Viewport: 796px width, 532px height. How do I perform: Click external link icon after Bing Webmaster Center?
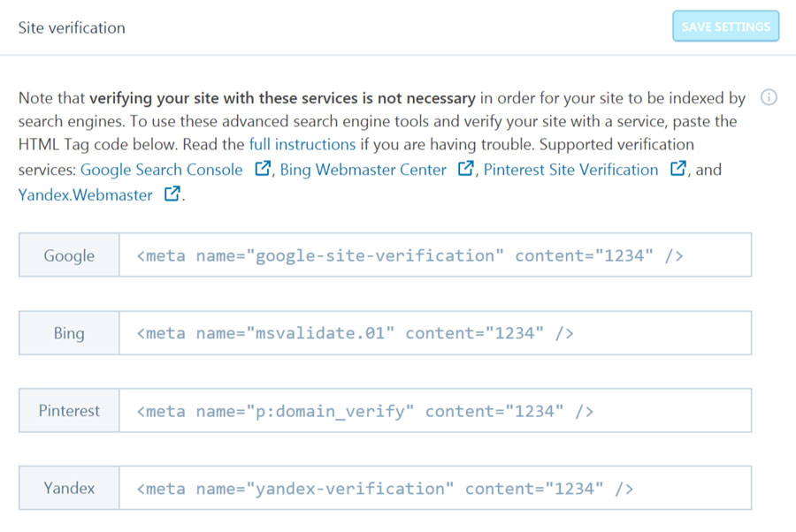[x=465, y=169]
